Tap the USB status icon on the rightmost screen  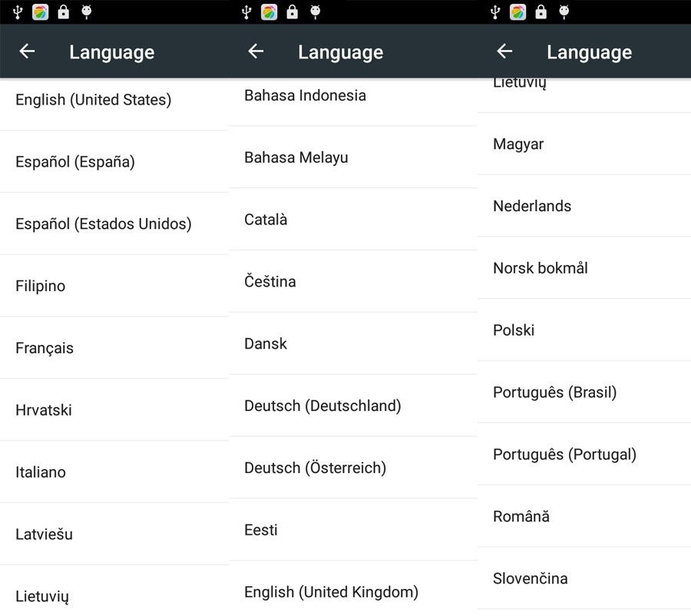click(495, 12)
